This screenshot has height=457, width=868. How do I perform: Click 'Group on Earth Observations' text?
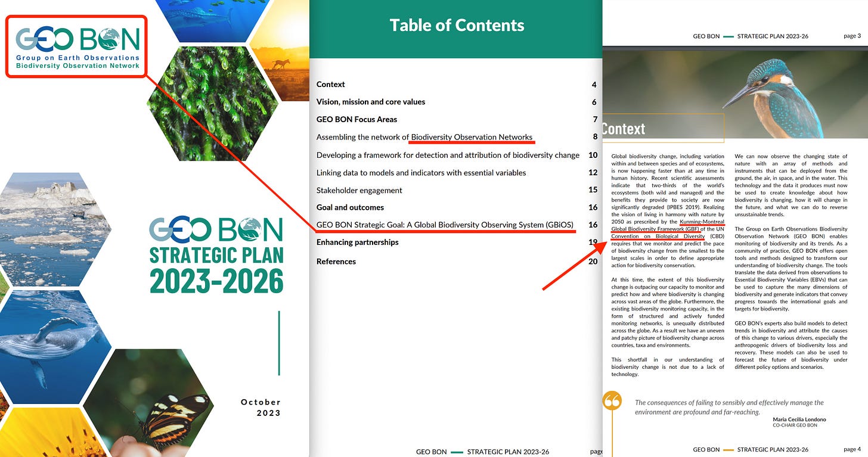click(x=77, y=58)
